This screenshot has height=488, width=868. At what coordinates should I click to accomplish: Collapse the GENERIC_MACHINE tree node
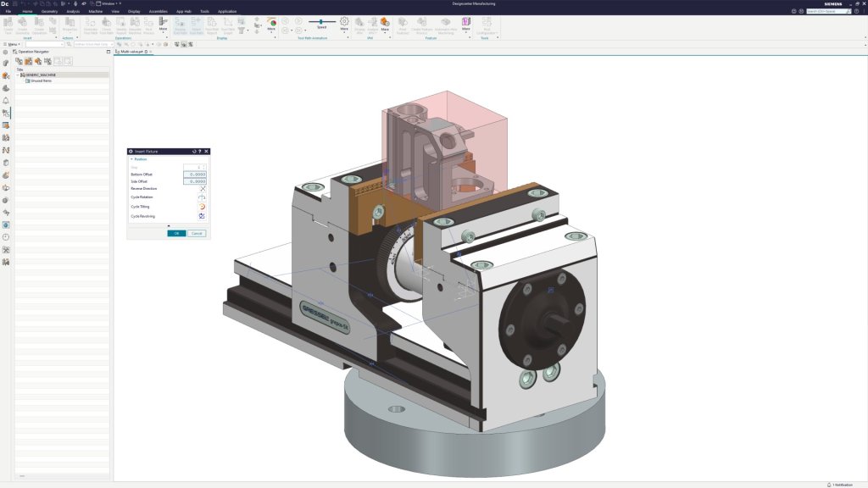[x=18, y=75]
